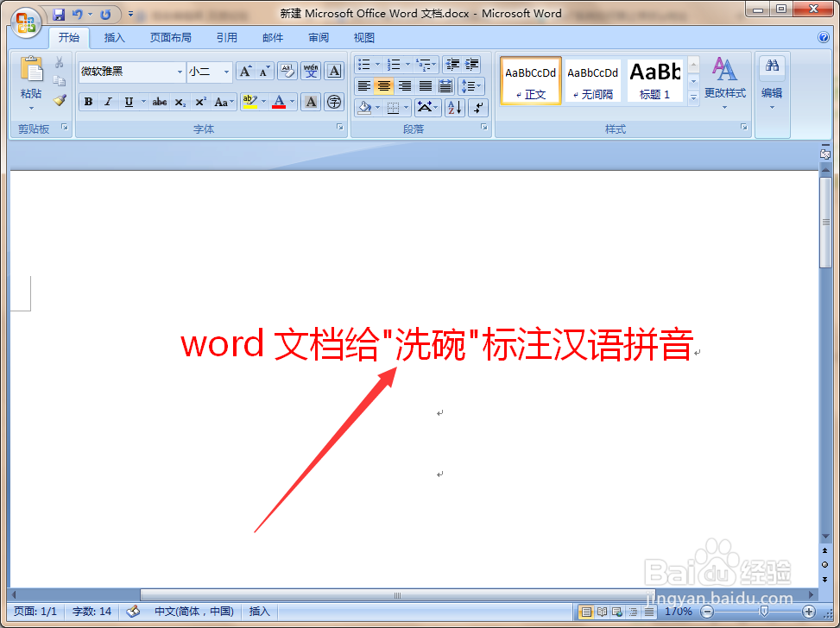Apply bold formatting with the B icon
This screenshot has width=840, height=628.
[x=87, y=102]
